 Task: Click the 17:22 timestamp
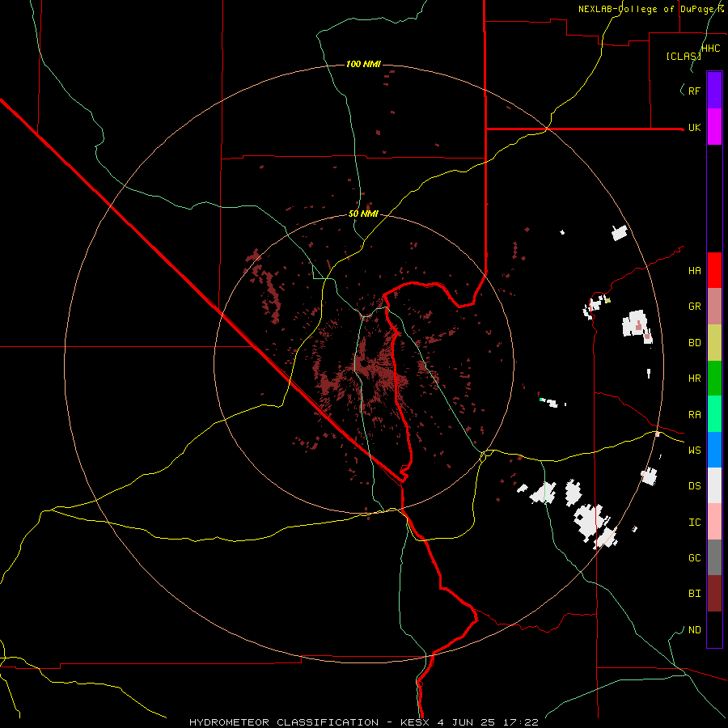[523, 722]
